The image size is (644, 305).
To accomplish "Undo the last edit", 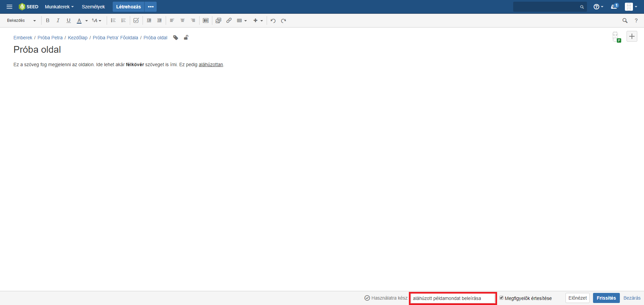I will pyautogui.click(x=273, y=20).
